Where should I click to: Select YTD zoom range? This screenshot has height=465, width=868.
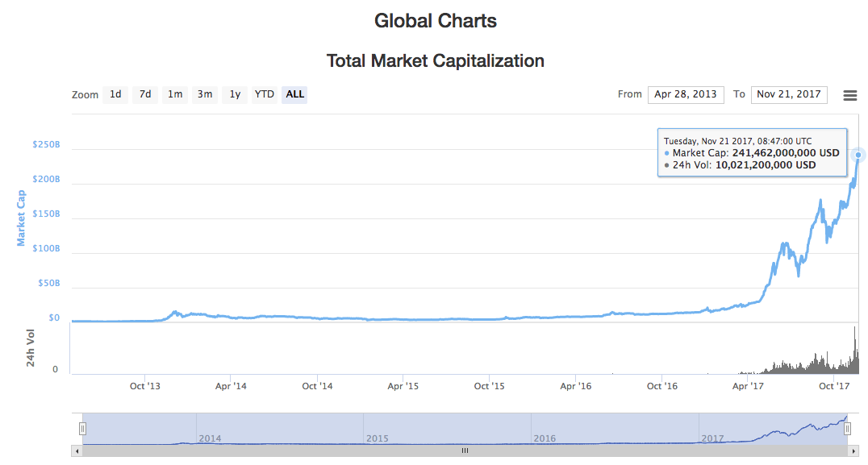click(x=265, y=94)
